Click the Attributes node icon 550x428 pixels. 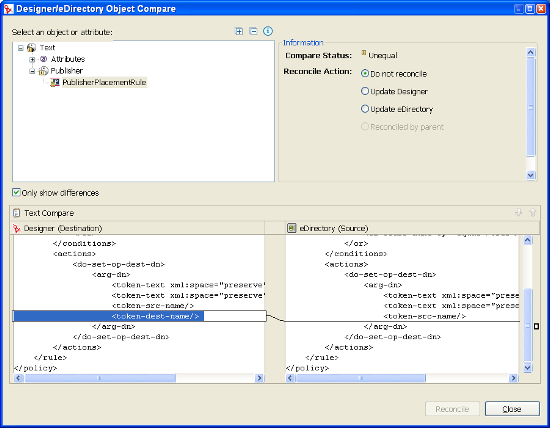[x=43, y=59]
